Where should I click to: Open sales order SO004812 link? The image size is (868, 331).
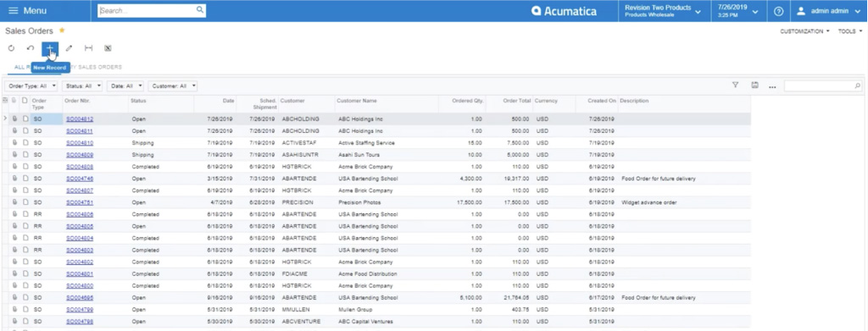pyautogui.click(x=80, y=119)
